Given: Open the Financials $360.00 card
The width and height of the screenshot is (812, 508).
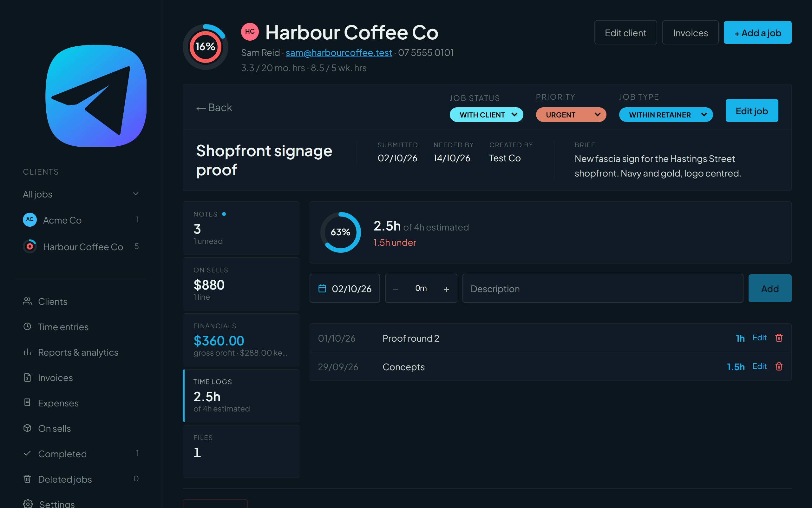Looking at the screenshot, I should coord(241,340).
